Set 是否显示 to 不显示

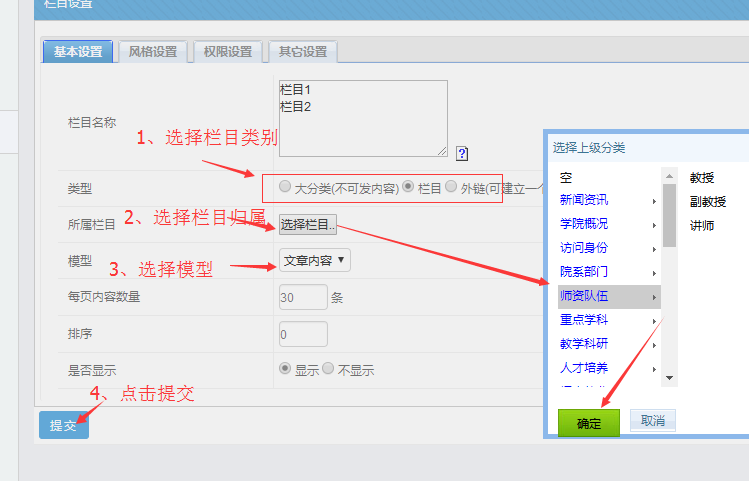329,369
